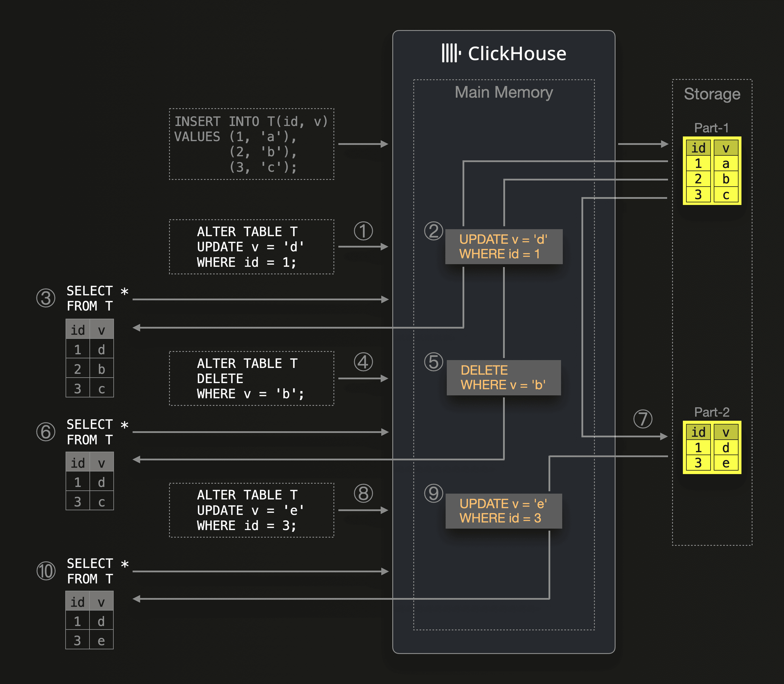Select the INSERT INTO T statement box
784x684 pixels.
tap(252, 144)
